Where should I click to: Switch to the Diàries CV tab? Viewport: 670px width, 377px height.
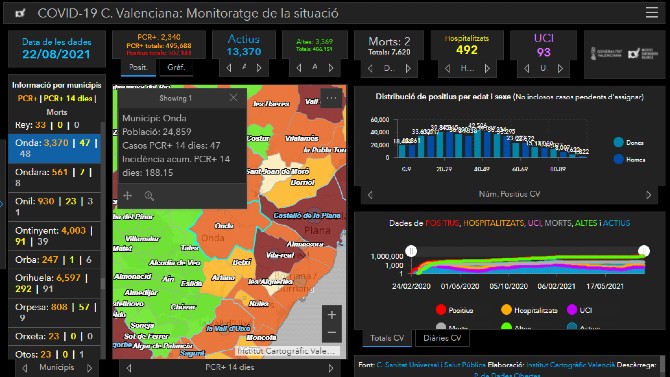[x=442, y=338]
